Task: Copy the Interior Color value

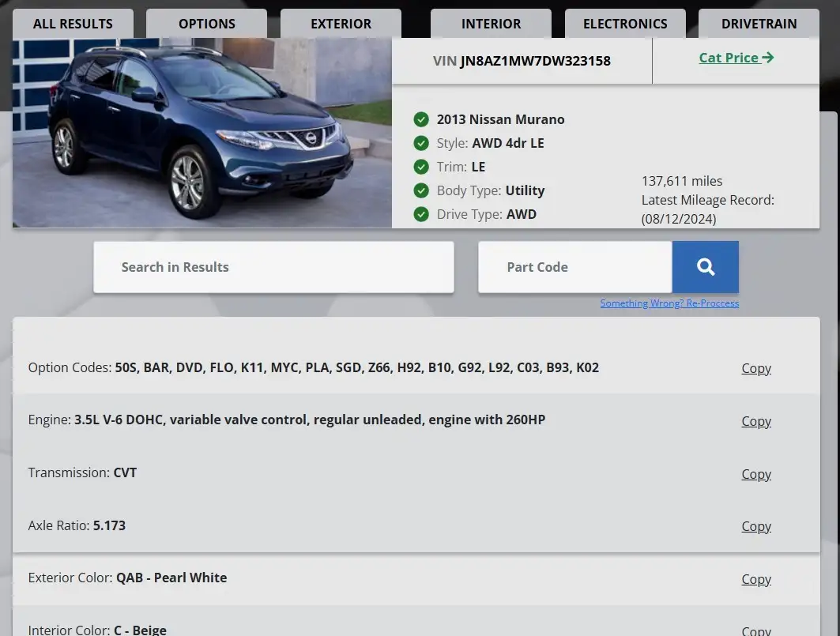Action: click(x=756, y=630)
